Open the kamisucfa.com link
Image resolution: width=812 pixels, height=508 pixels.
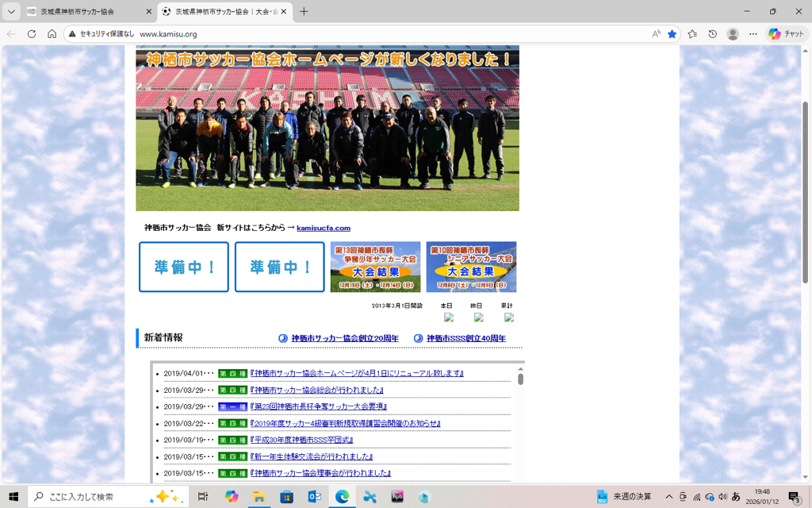(324, 229)
